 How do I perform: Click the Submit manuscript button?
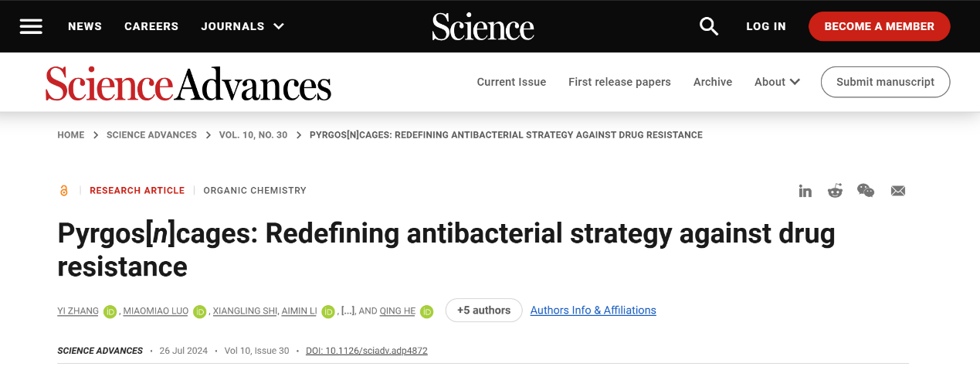tap(885, 82)
